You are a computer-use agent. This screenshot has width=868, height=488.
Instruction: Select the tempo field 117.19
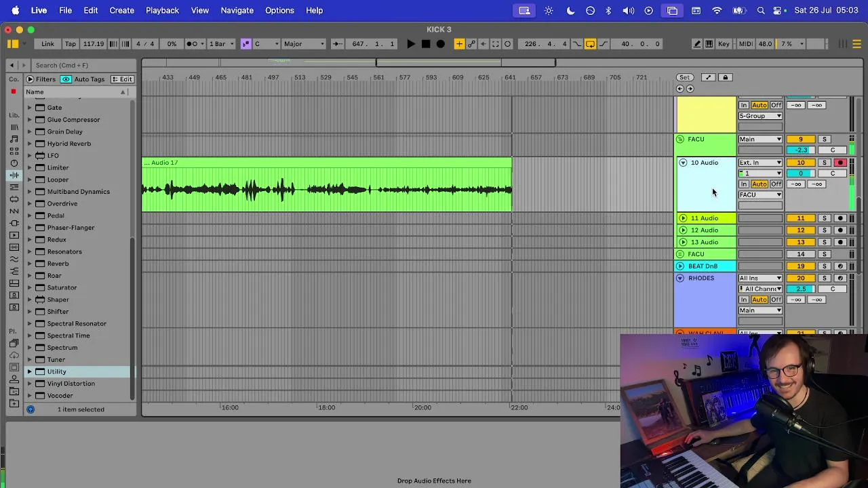click(93, 44)
